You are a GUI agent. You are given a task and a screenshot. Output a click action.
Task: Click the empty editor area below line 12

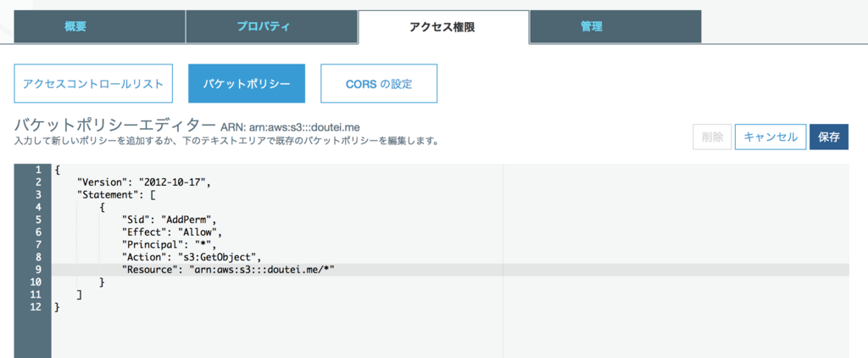point(450,336)
